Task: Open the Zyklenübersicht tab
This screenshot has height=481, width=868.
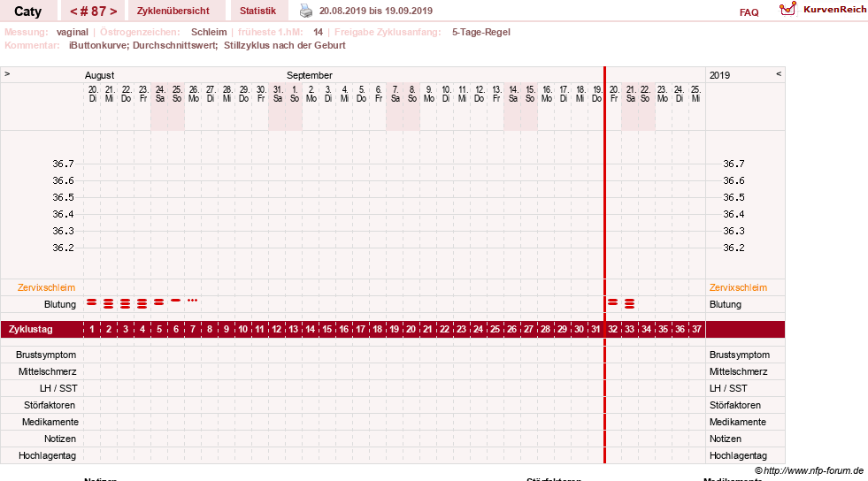Action: 173,11
